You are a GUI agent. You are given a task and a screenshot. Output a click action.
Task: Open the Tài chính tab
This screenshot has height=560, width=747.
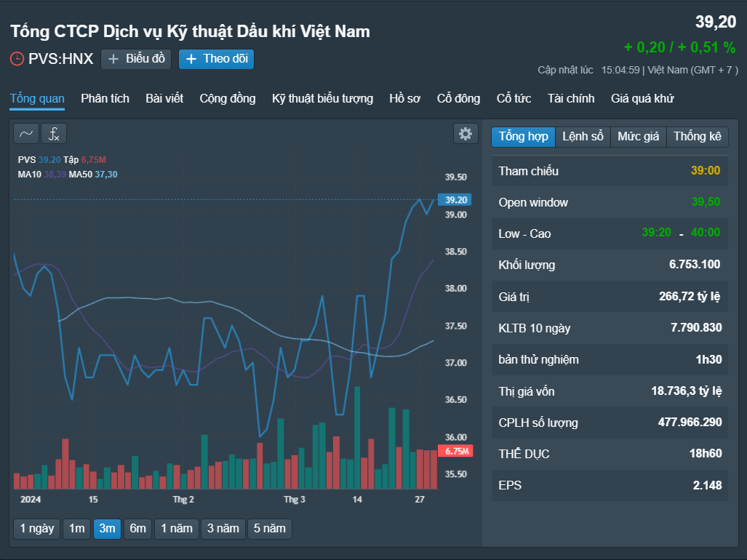pos(571,99)
